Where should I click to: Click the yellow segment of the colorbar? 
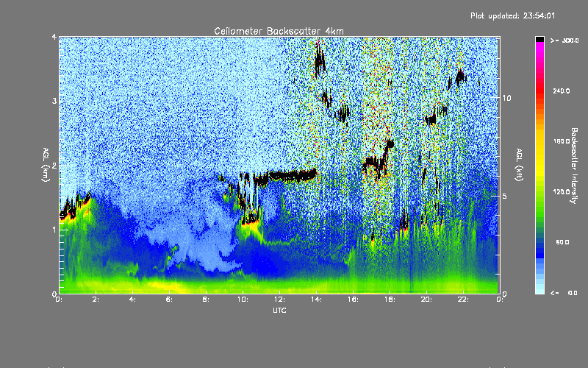(x=539, y=152)
